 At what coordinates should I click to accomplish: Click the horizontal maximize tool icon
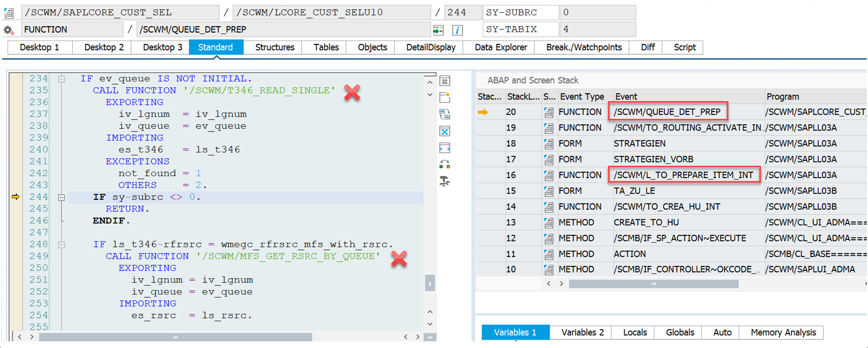point(445,148)
